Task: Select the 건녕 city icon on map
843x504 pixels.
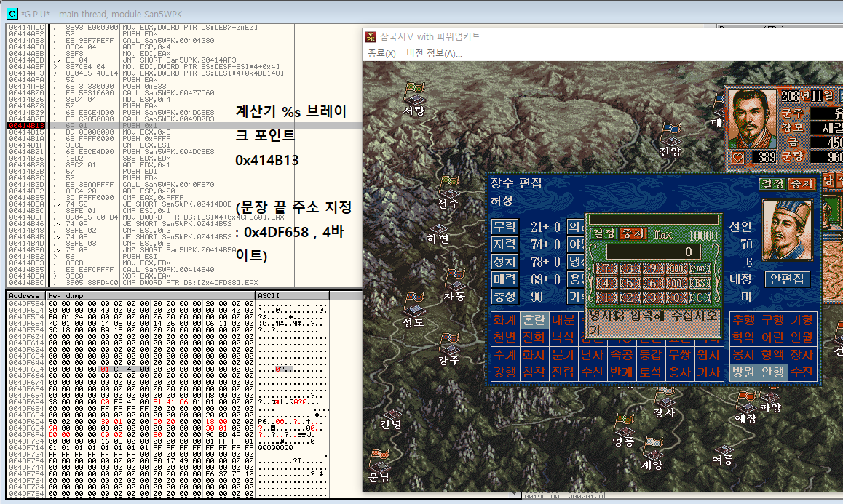Action: 391,415
